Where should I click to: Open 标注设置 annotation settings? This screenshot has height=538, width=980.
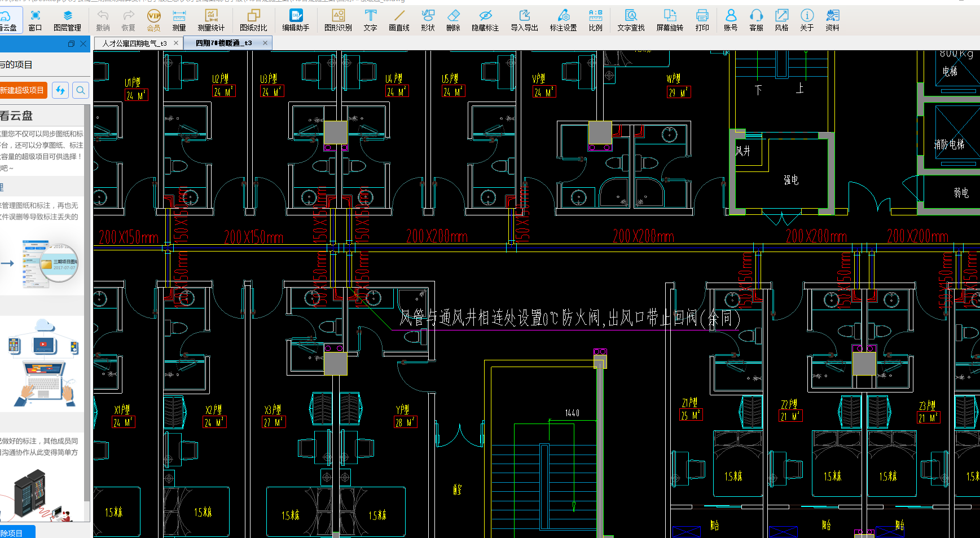tap(563, 20)
